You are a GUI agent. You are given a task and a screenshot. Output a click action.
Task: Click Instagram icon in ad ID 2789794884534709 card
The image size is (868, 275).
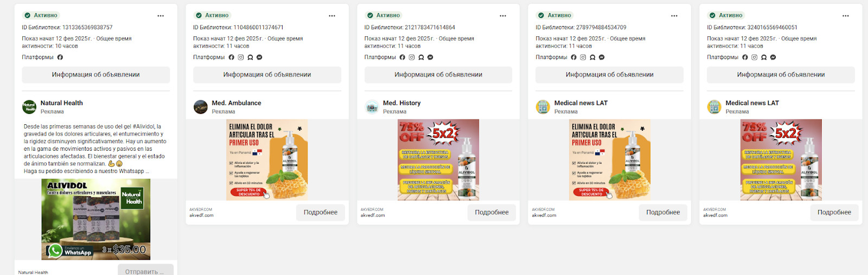(x=583, y=57)
